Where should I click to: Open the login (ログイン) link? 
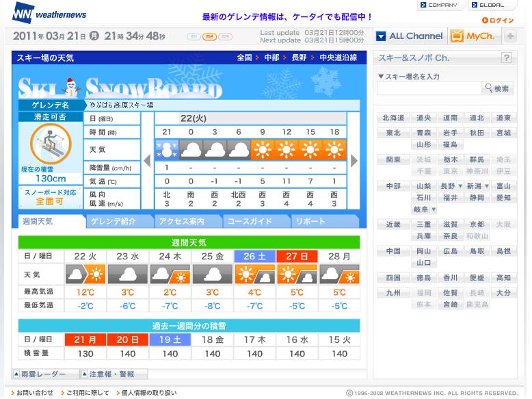498,21
